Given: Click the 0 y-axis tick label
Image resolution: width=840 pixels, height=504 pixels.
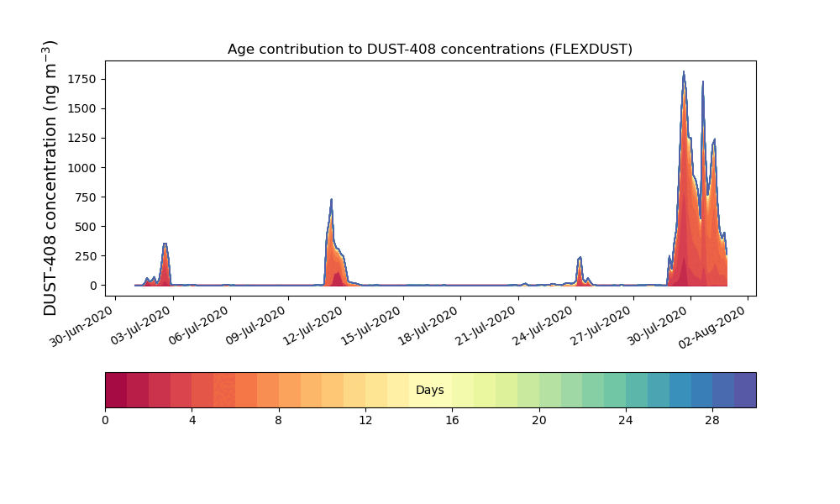Looking at the screenshot, I should (94, 286).
